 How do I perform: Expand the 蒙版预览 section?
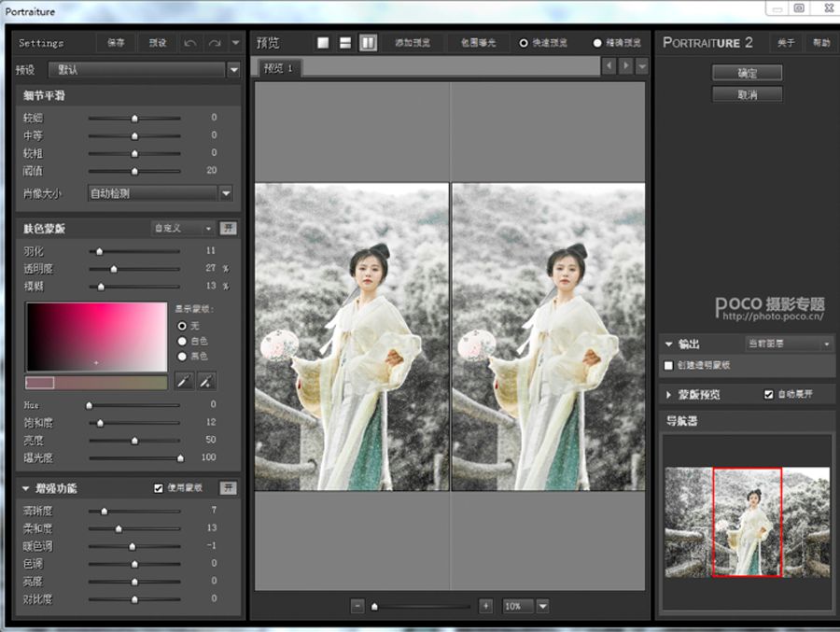coord(668,395)
